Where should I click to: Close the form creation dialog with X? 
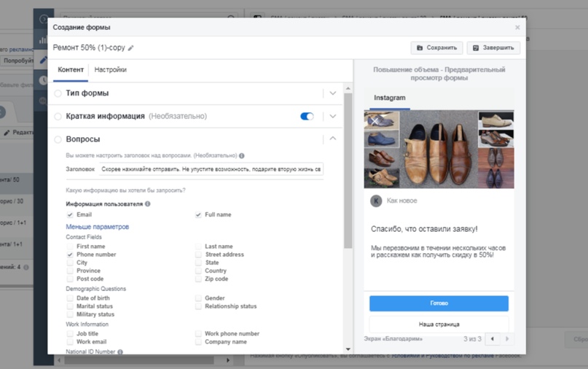coord(517,27)
